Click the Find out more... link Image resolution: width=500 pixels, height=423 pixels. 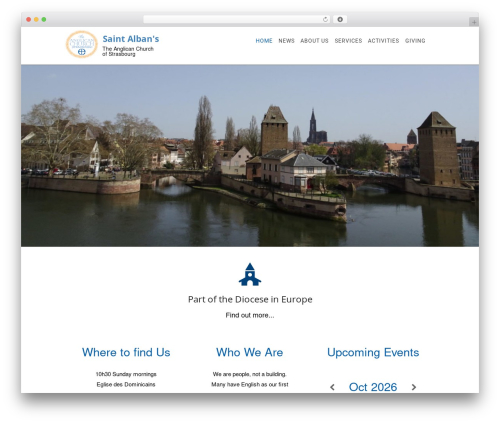pyautogui.click(x=250, y=315)
